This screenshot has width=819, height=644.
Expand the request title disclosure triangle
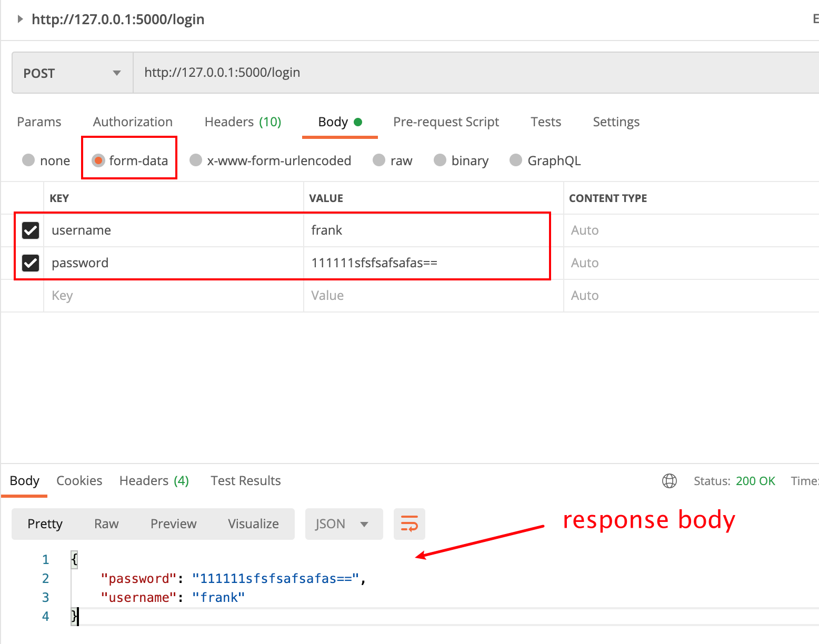20,19
